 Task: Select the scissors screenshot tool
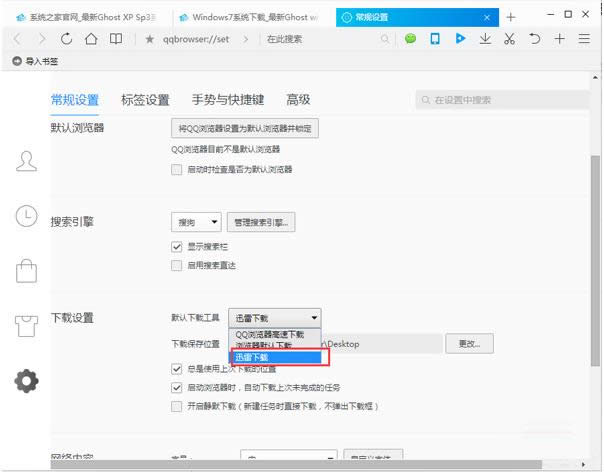coord(510,39)
